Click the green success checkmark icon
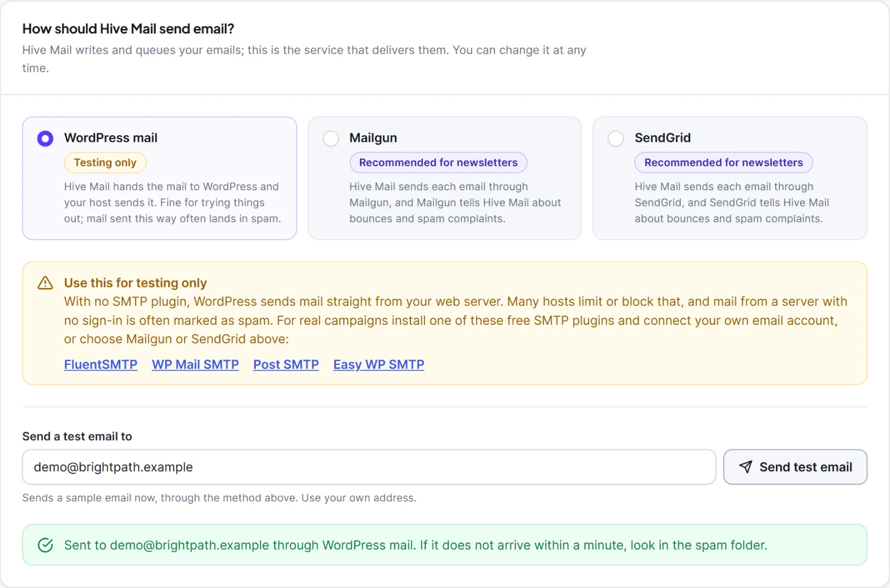Image resolution: width=890 pixels, height=588 pixels. coord(45,545)
